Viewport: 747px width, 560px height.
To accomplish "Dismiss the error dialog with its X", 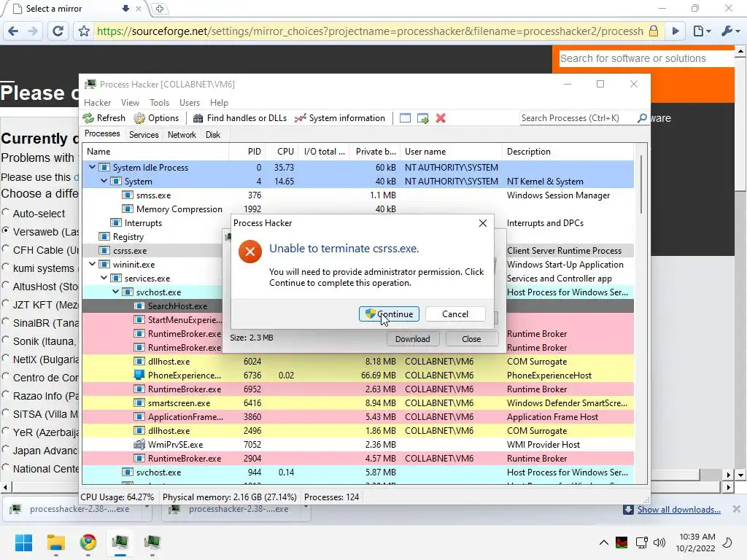I will 483,223.
